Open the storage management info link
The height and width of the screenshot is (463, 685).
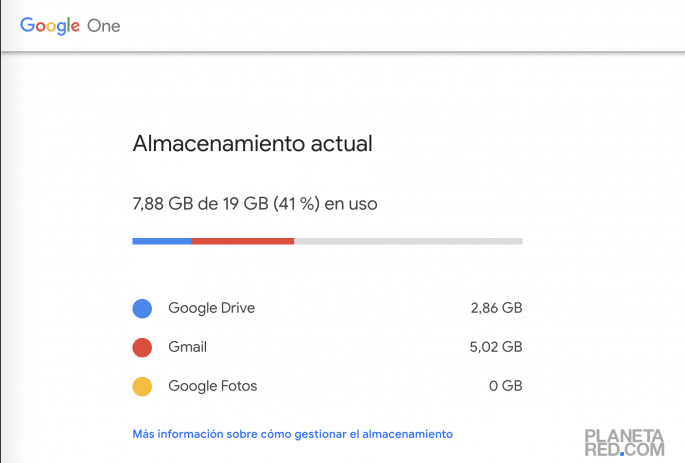[x=292, y=434]
